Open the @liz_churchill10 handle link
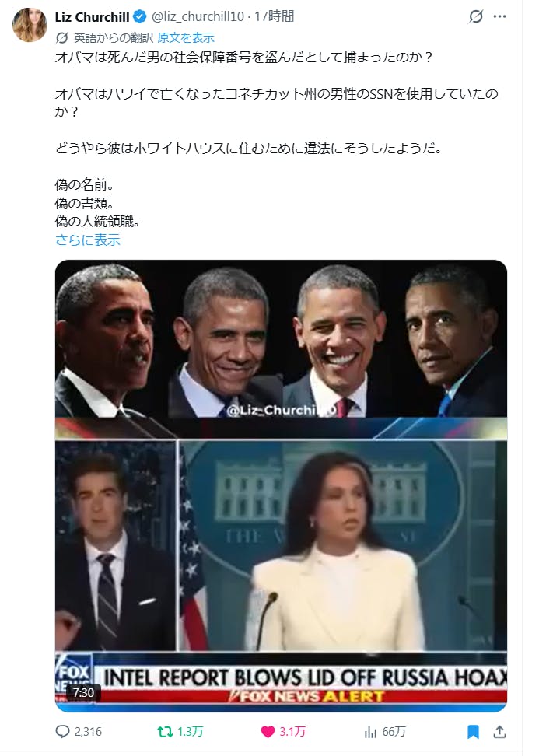The image size is (539, 756). coord(198,17)
